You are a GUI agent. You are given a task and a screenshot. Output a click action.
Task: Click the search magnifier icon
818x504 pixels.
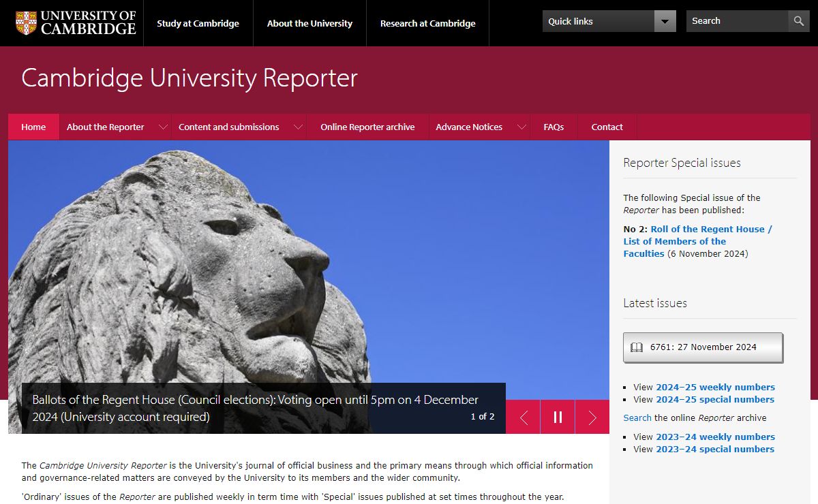(x=799, y=21)
